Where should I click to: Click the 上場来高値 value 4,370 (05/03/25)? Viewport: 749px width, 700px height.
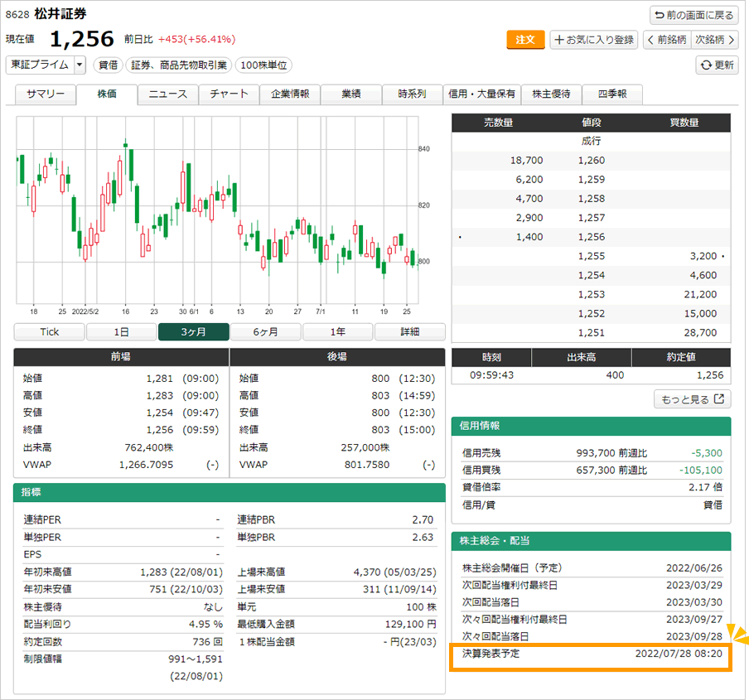pos(394,572)
